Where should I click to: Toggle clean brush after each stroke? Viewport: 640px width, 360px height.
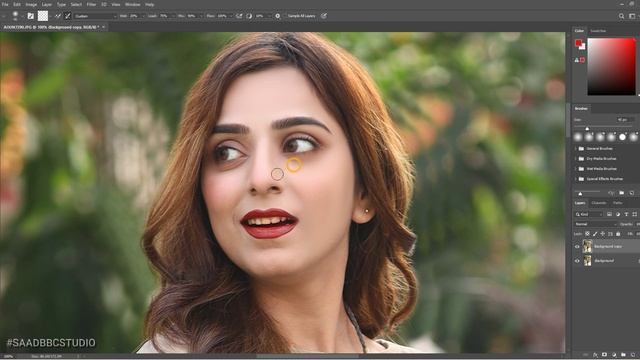68,16
